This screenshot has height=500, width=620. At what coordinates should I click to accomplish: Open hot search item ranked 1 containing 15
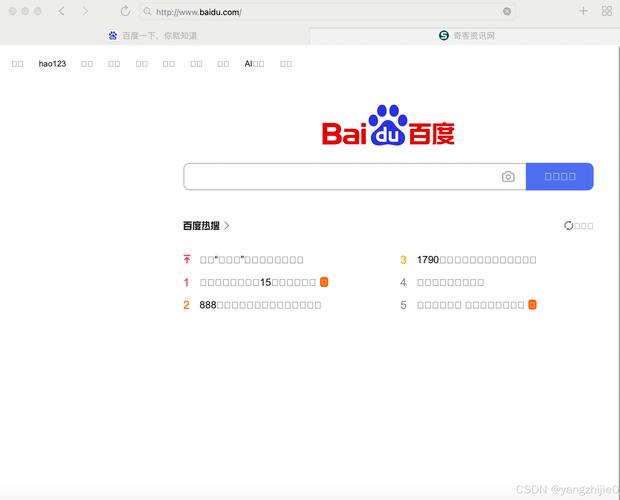pyautogui.click(x=258, y=282)
